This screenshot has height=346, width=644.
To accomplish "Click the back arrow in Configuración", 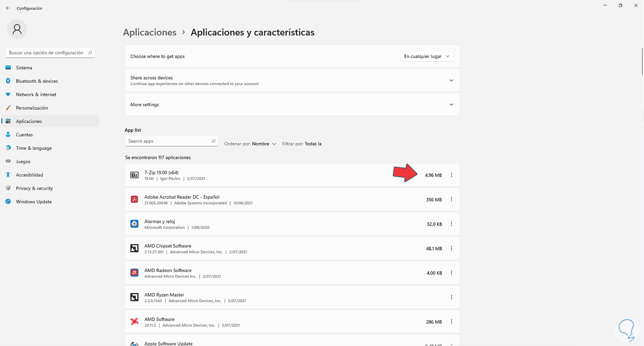I will [x=8, y=8].
